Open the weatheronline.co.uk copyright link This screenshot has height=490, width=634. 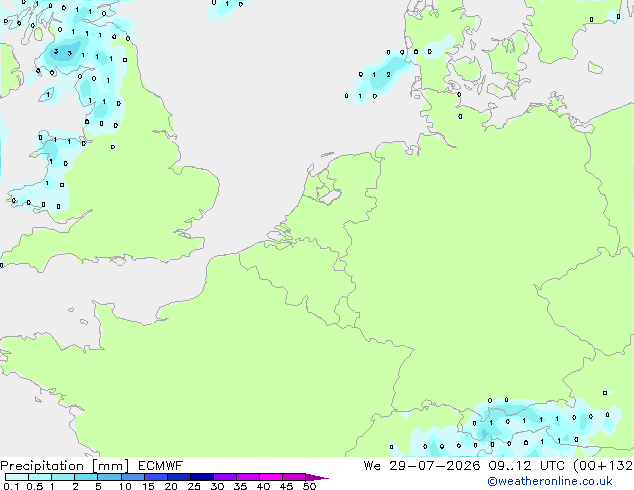[550, 481]
